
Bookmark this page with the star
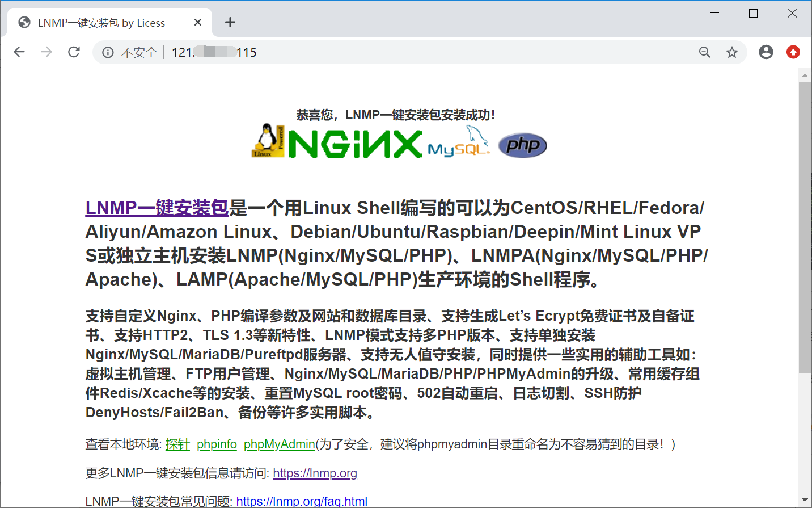tap(732, 52)
